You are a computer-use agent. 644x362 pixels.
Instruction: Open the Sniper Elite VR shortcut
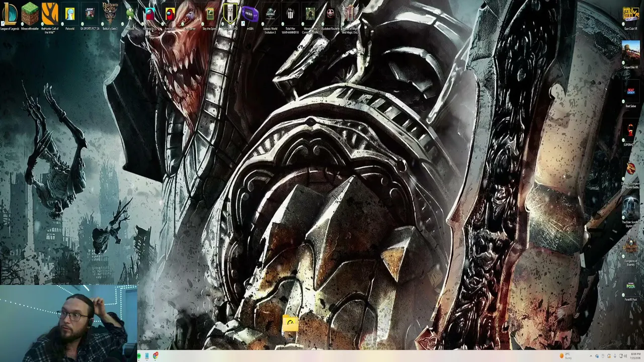coord(631,55)
